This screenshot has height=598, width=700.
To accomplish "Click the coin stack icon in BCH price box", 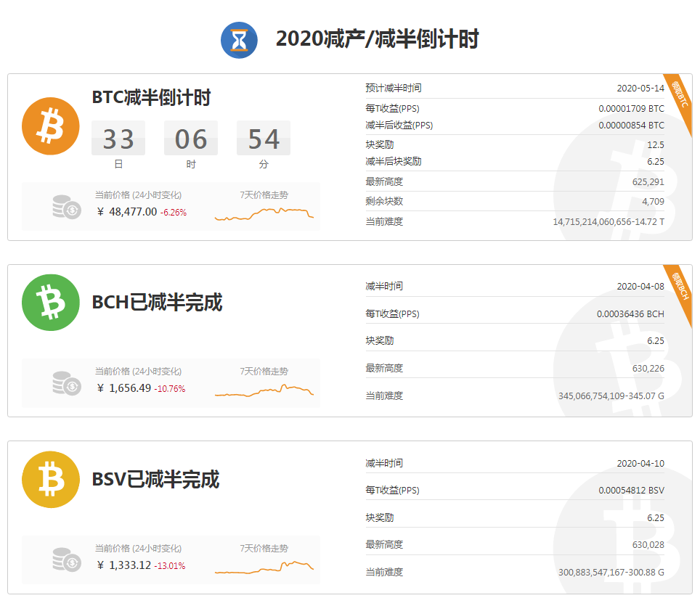I will (67, 383).
